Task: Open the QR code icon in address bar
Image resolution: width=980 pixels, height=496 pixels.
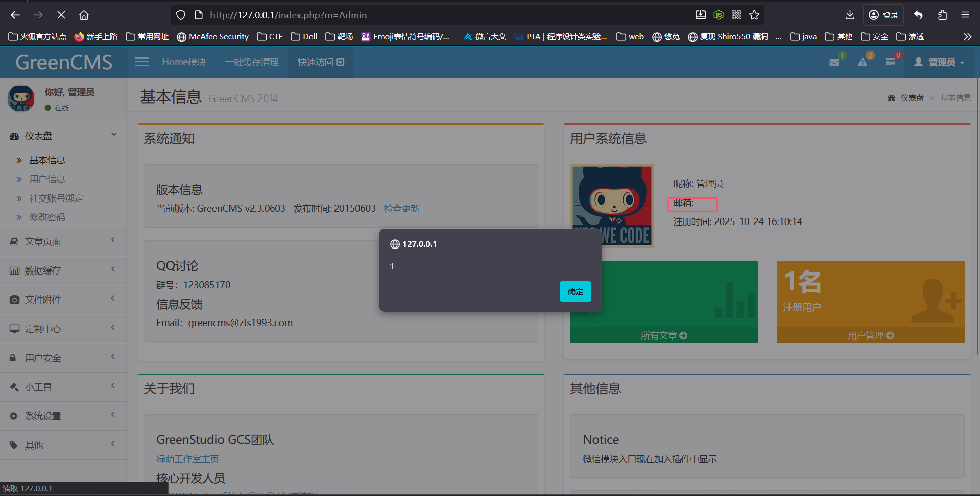Action: click(x=736, y=15)
